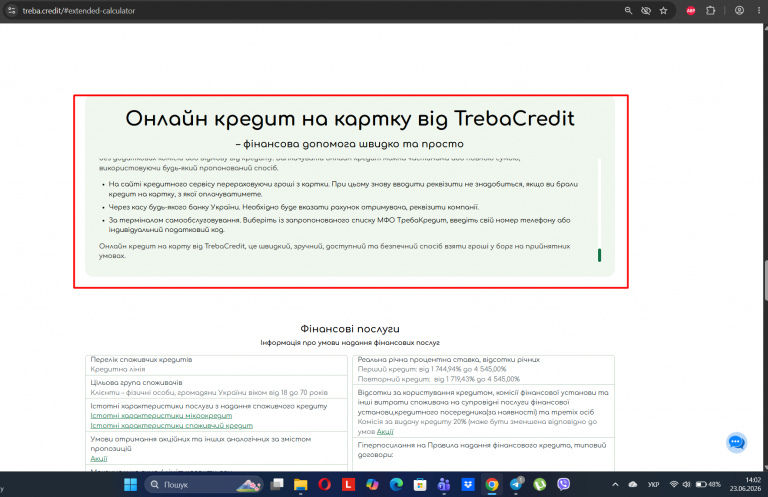This screenshot has width=768, height=497.
Task: Click the browser page vertical scrollbar
Action: coord(766,281)
